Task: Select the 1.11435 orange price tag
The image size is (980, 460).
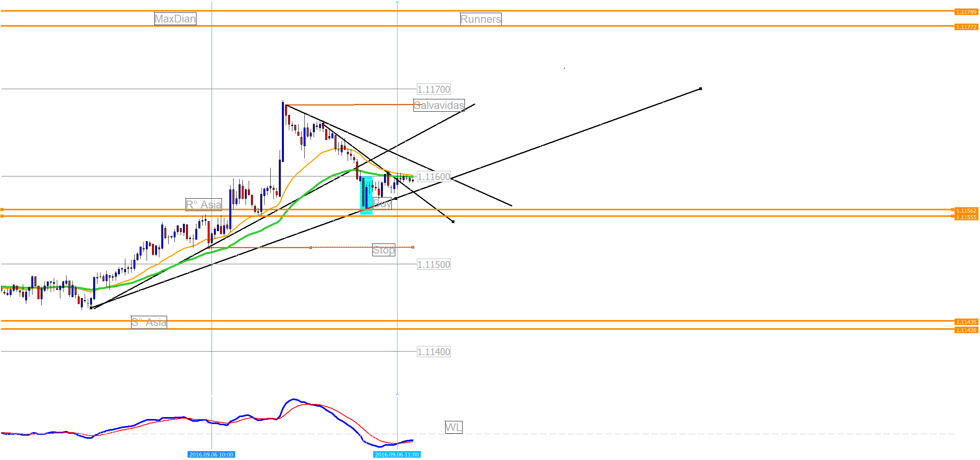Action: [x=966, y=322]
